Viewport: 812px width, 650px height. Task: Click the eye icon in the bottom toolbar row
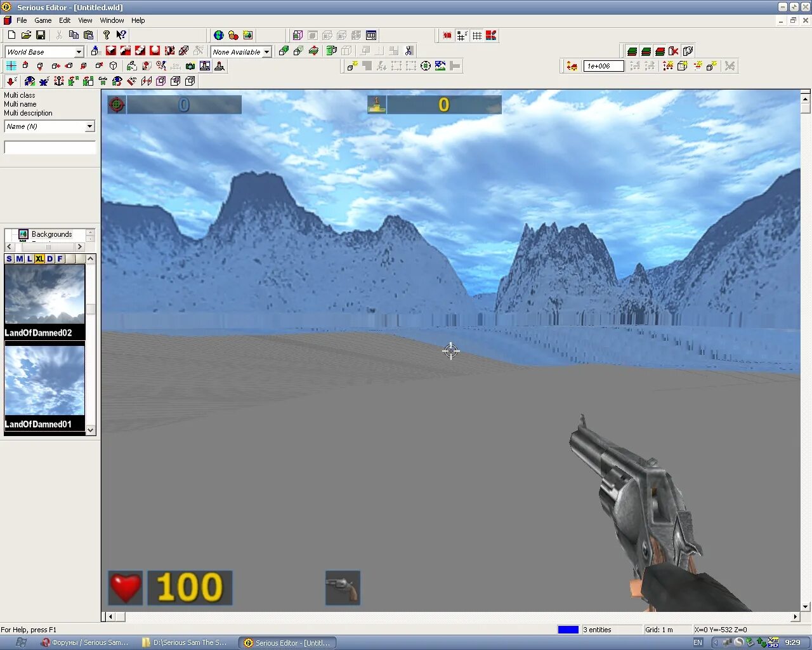tap(30, 81)
